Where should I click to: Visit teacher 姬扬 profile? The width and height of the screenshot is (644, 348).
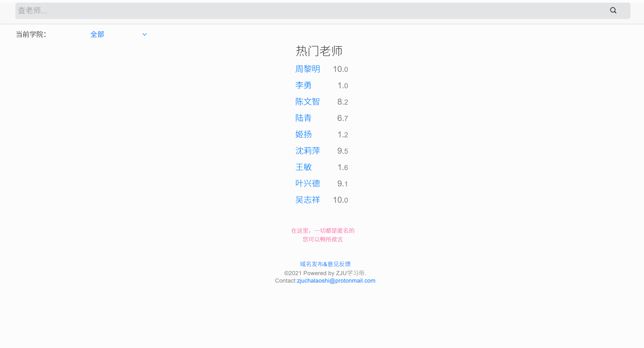tap(303, 134)
